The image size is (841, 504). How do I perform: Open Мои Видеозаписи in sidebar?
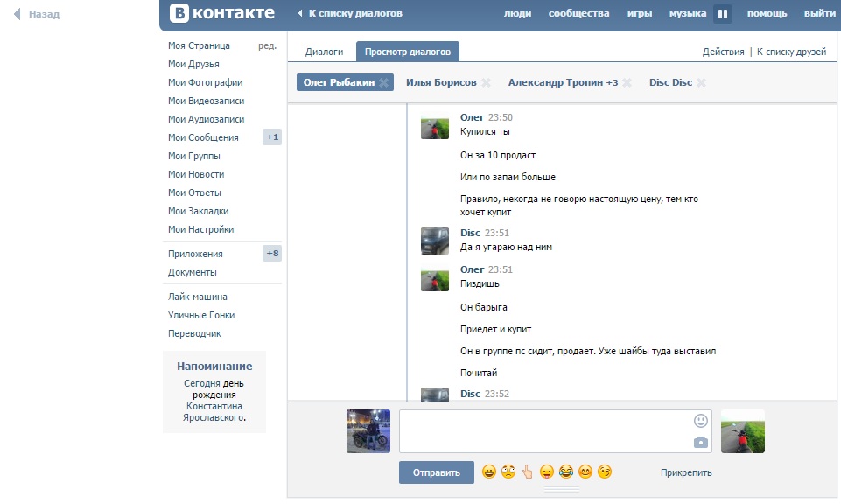[206, 101]
